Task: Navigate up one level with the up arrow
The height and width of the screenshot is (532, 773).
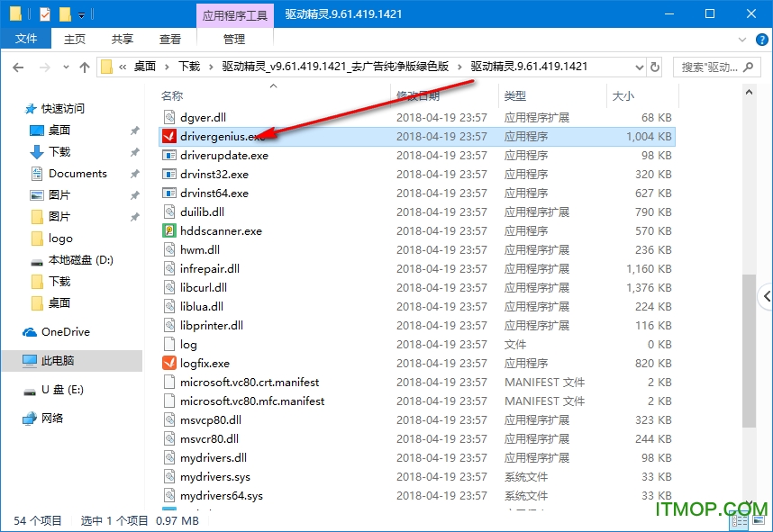Action: (85, 67)
